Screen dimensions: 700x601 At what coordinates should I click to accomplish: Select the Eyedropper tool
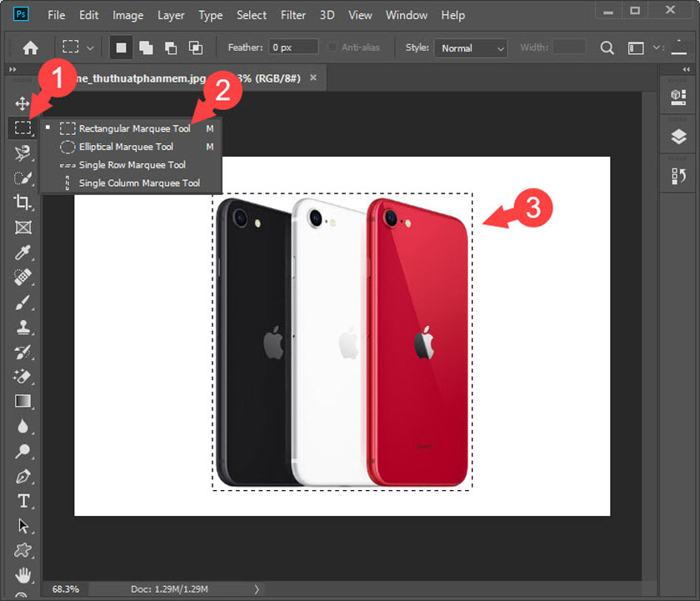click(x=22, y=252)
